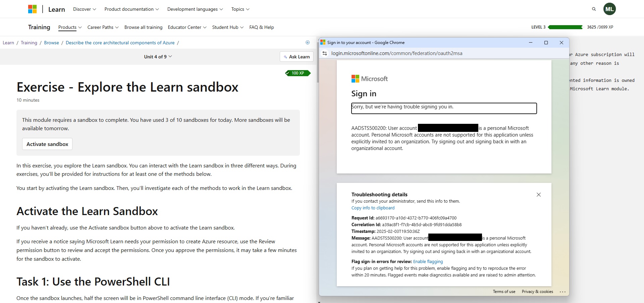This screenshot has width=644, height=303.
Task: Maximize the Sign in popup window
Action: (x=546, y=43)
